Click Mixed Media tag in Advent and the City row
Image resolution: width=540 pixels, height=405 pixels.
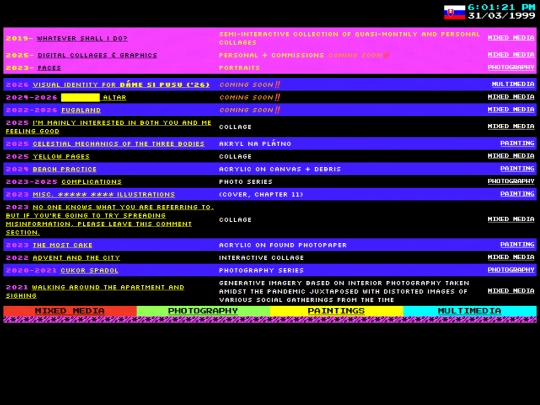tap(511, 257)
